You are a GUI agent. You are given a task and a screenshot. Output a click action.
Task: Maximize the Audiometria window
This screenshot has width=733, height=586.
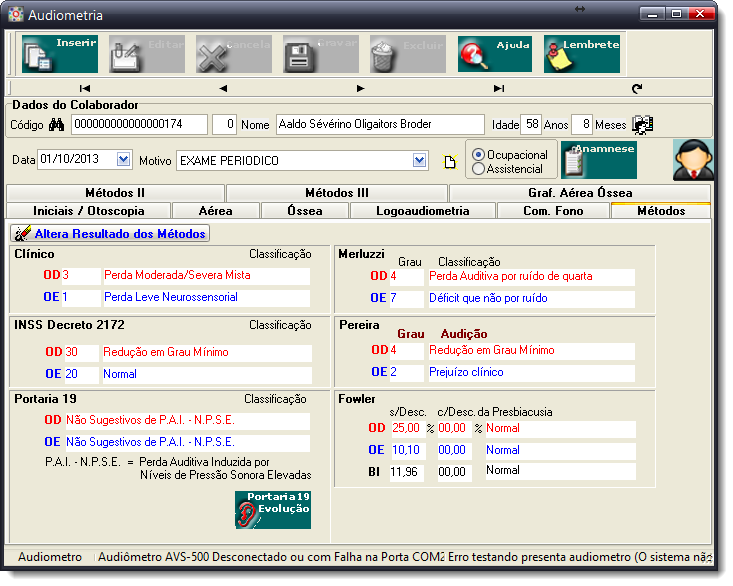pyautogui.click(x=676, y=14)
